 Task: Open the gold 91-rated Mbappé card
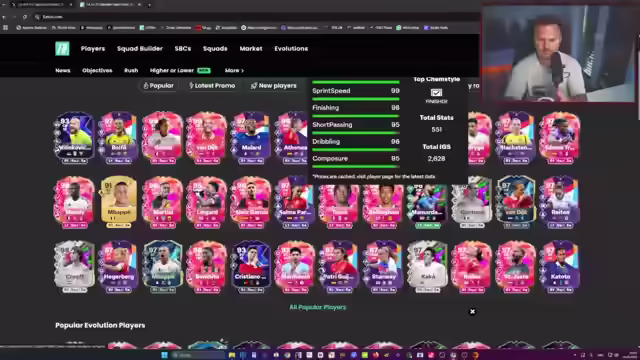click(x=119, y=202)
